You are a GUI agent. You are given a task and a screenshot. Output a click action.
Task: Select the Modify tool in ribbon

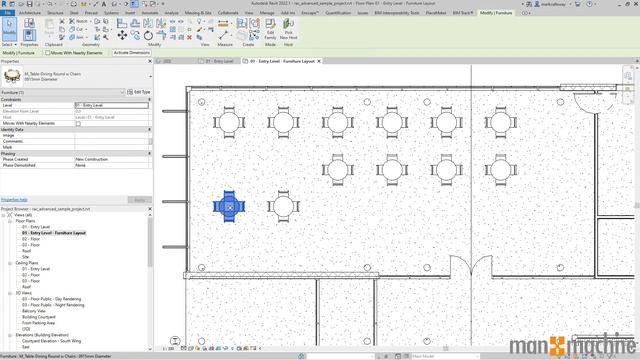point(9,29)
